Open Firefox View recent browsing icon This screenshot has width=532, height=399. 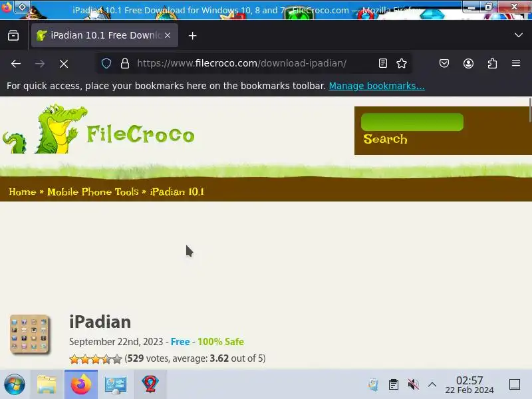pos(13,35)
